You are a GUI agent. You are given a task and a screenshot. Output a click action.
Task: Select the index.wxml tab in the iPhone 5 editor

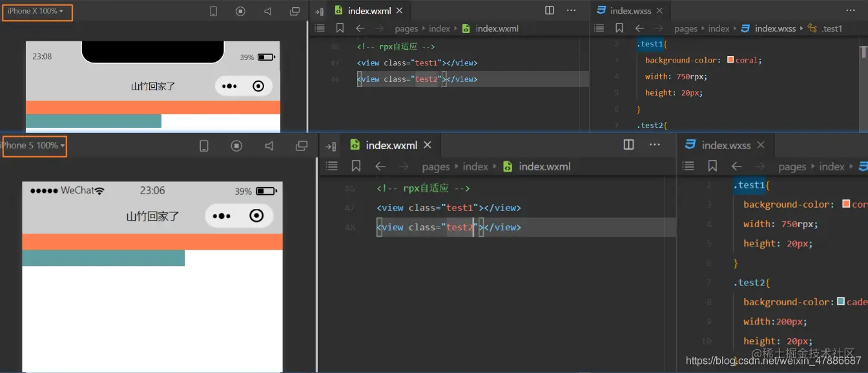391,145
